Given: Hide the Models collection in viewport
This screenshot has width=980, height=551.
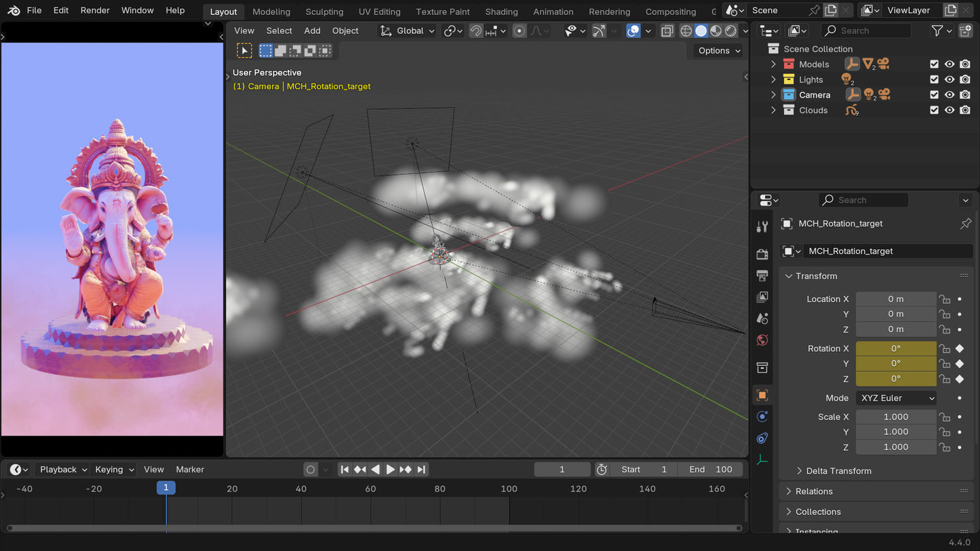Looking at the screenshot, I should tap(949, 64).
